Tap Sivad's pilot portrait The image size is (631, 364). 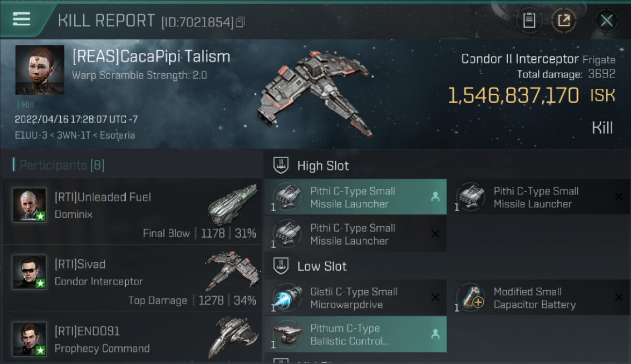tap(30, 272)
